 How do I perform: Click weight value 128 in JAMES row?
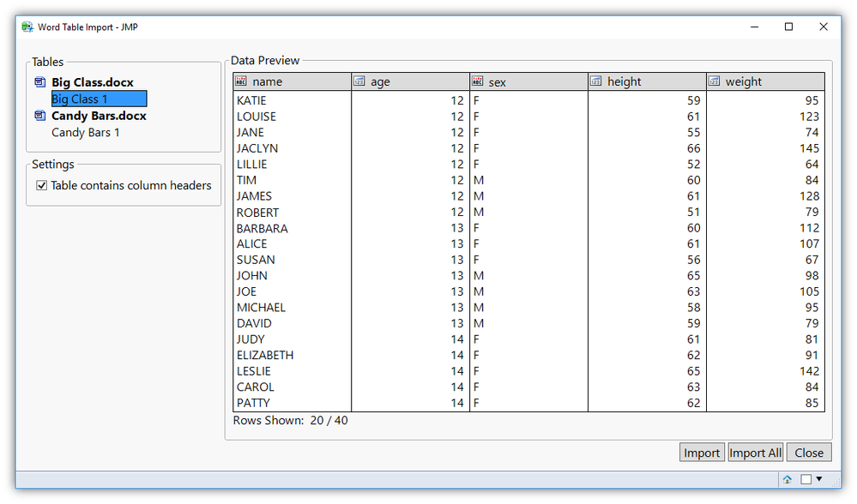(x=809, y=195)
